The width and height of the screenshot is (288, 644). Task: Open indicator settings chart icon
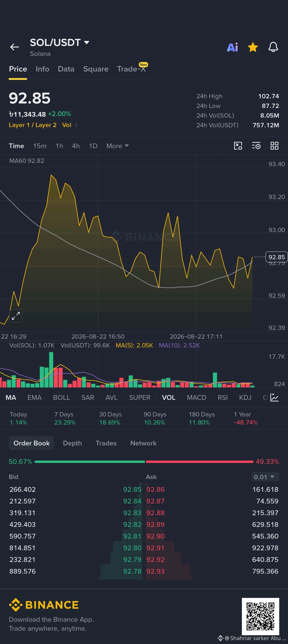[274, 398]
